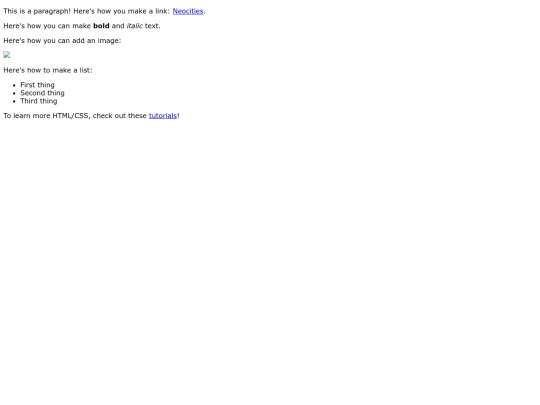Click the "HTML/CSS" text in last paragraph
Screen dimensions: 540x405
point(72,116)
